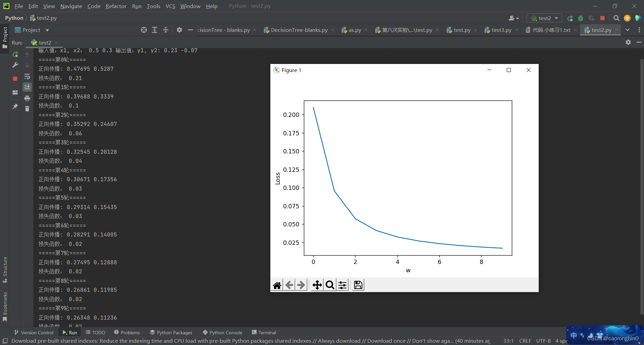
Task: Click the restore layout icon in Run sidebar
Action: pos(15,92)
